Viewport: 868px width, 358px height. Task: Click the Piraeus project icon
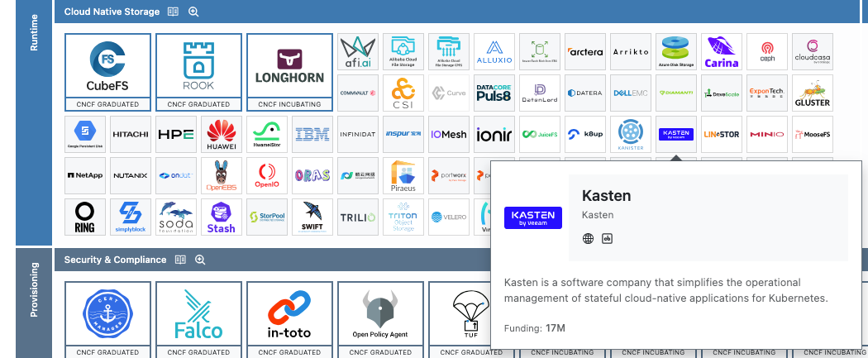(x=403, y=175)
